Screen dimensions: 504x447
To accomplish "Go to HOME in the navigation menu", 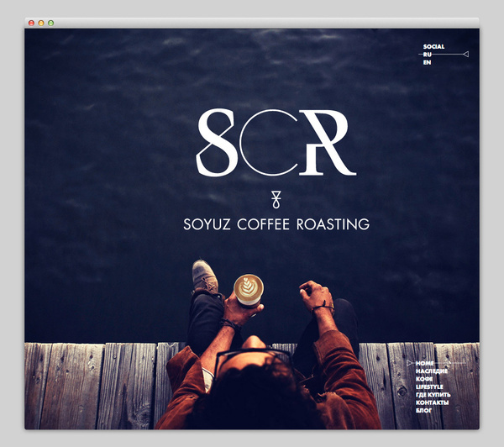I will [424, 363].
